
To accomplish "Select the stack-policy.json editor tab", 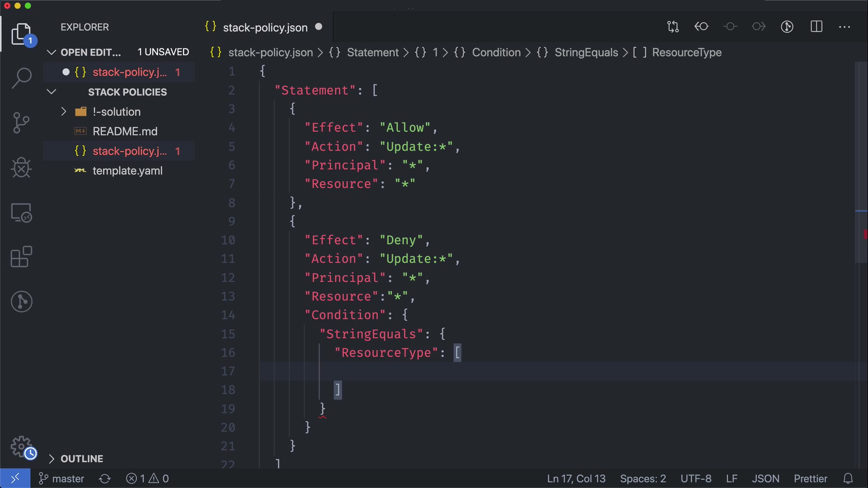I will tap(265, 28).
